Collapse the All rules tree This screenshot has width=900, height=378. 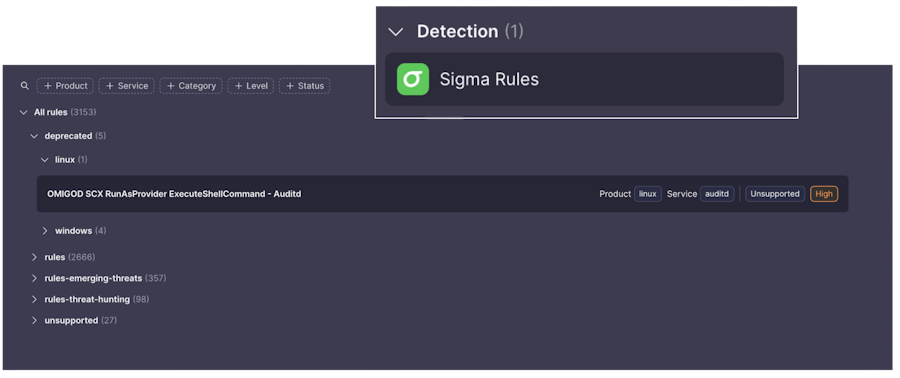click(x=24, y=112)
